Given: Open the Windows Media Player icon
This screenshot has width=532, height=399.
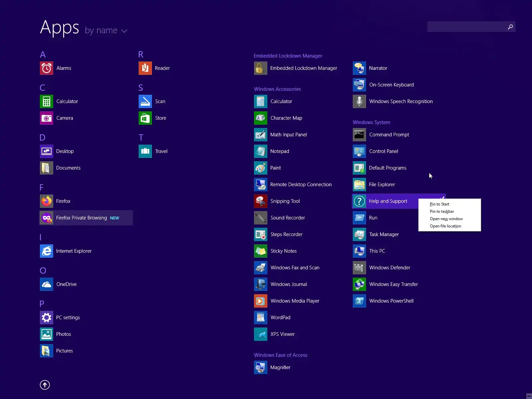Looking at the screenshot, I should pyautogui.click(x=261, y=301).
